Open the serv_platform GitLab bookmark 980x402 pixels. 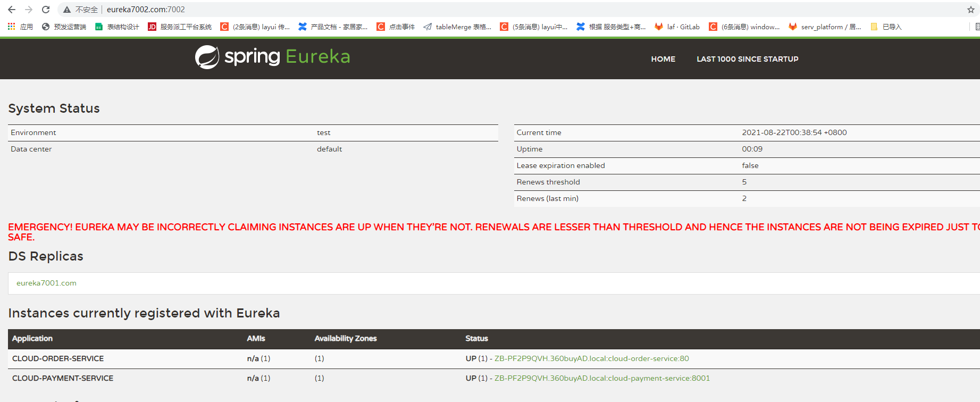pyautogui.click(x=825, y=27)
